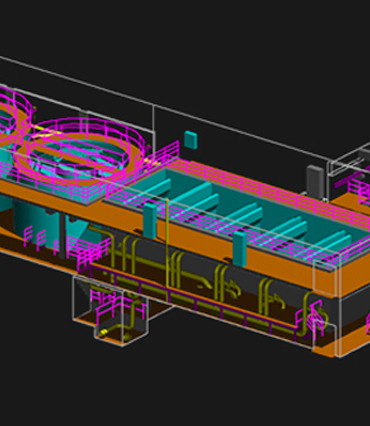Click the teal column on the tank's front left edge
The width and height of the screenshot is (370, 426).
pos(150,220)
